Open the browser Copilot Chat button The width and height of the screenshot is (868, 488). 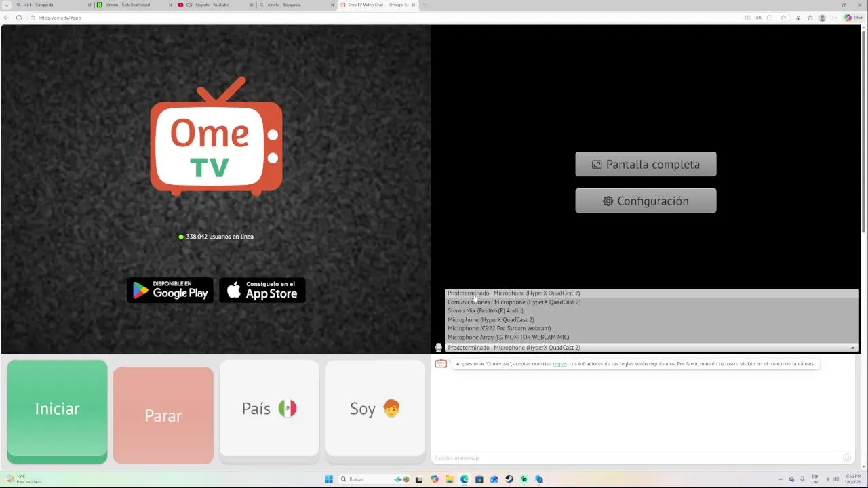pos(853,18)
